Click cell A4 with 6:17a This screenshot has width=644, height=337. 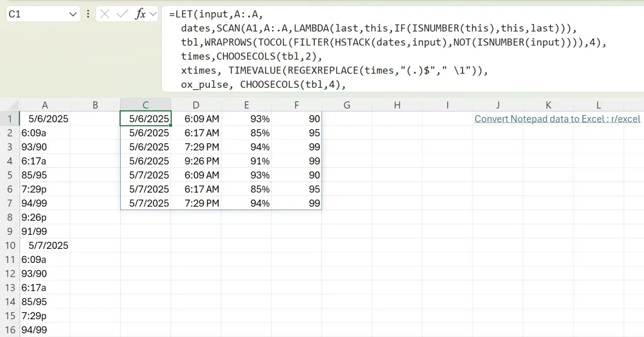tap(45, 161)
